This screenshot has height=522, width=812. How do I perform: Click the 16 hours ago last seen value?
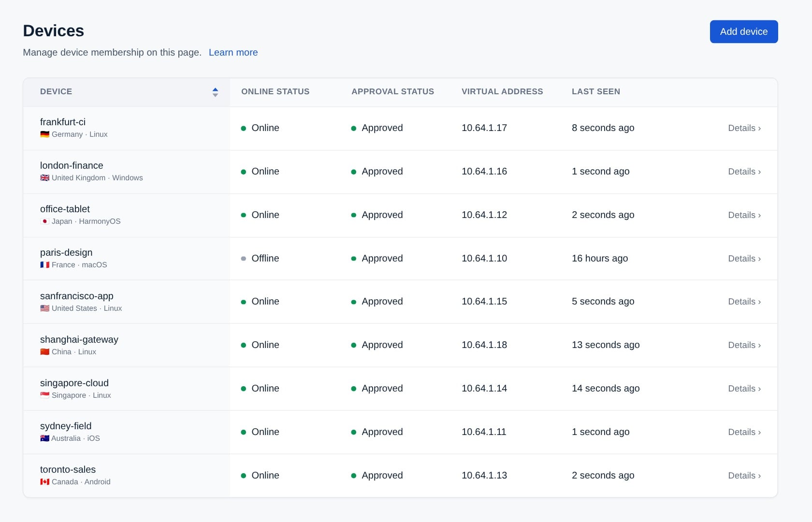coord(600,258)
